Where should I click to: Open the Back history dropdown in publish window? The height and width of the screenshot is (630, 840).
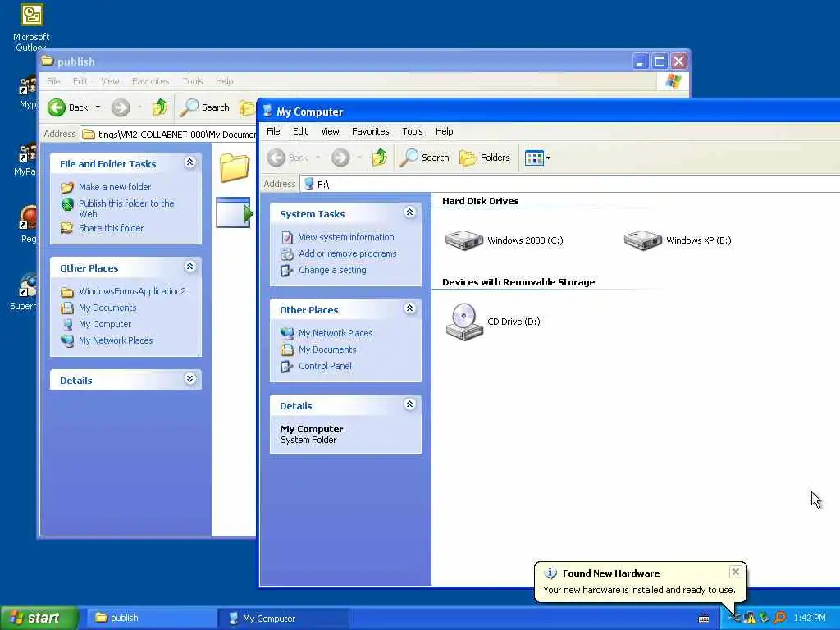coord(98,107)
